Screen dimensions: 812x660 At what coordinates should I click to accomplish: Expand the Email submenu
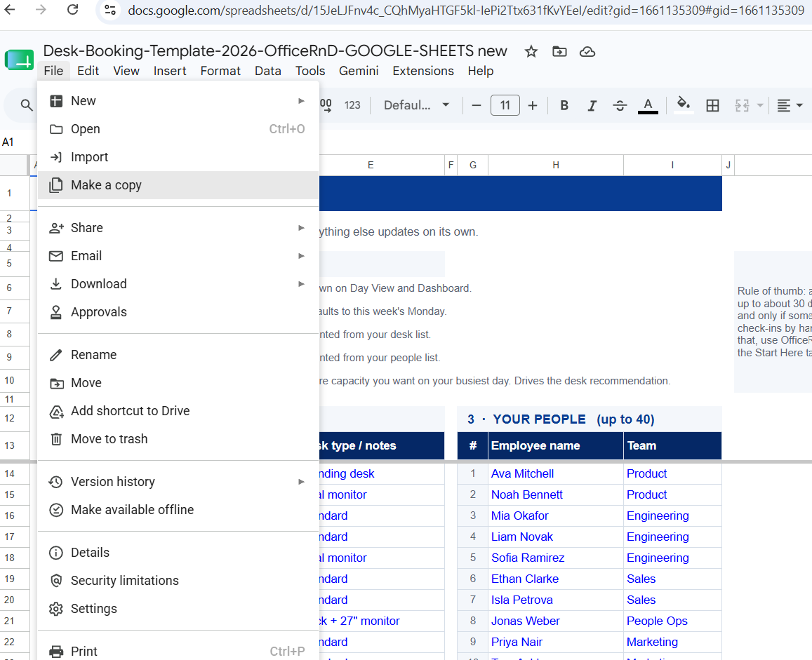pyautogui.click(x=178, y=256)
